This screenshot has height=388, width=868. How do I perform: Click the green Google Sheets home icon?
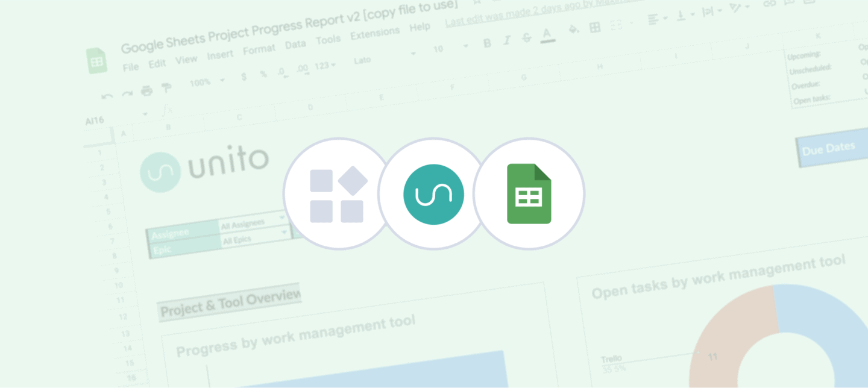click(96, 61)
